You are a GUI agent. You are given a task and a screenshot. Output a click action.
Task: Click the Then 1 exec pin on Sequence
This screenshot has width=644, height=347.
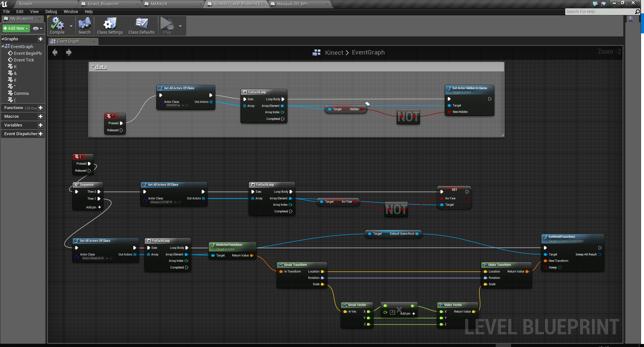(99, 199)
